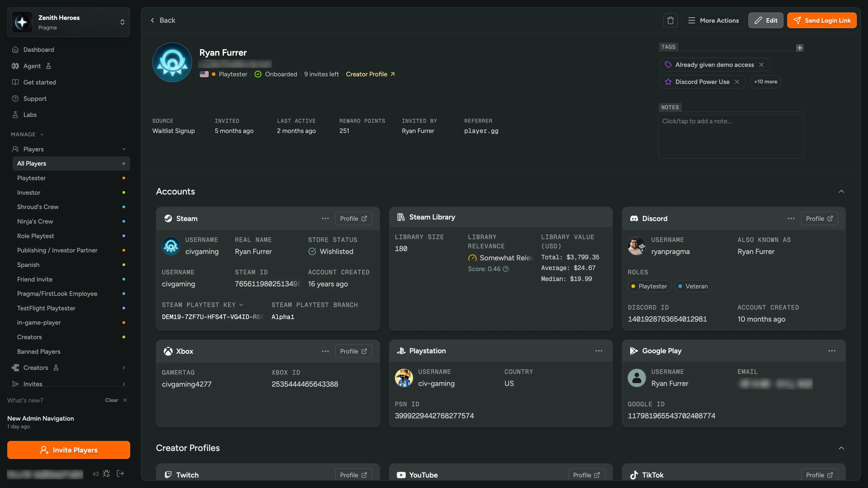Open the Discord Profile link

click(x=819, y=218)
